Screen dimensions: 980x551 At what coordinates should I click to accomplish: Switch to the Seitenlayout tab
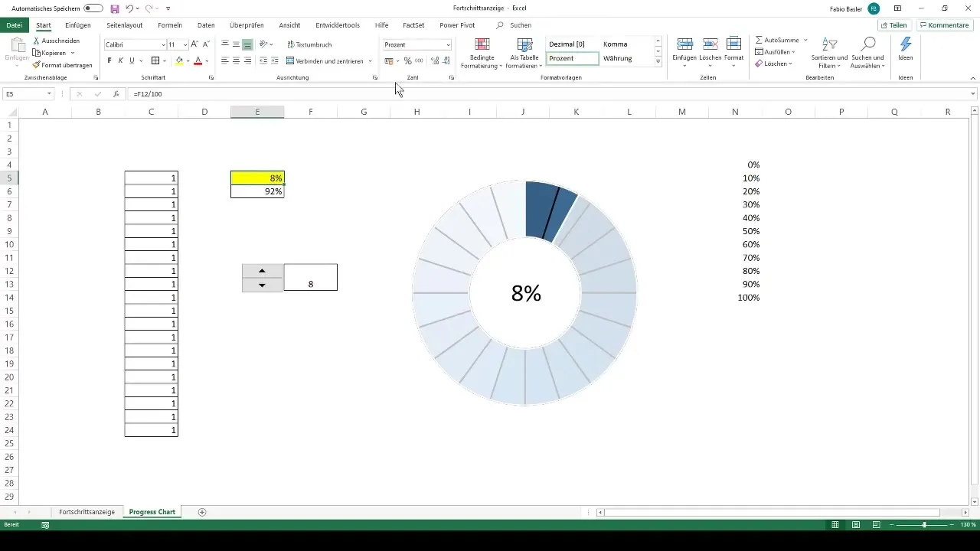[124, 25]
